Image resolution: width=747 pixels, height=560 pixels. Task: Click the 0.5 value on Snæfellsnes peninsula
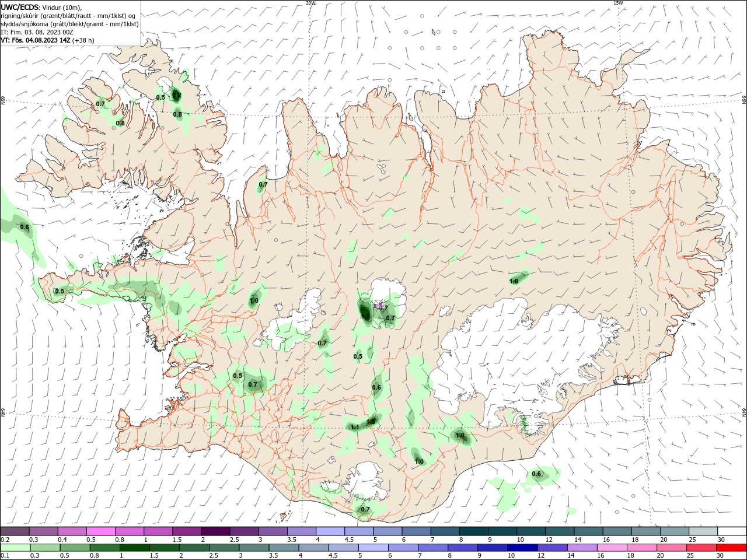[x=60, y=291]
